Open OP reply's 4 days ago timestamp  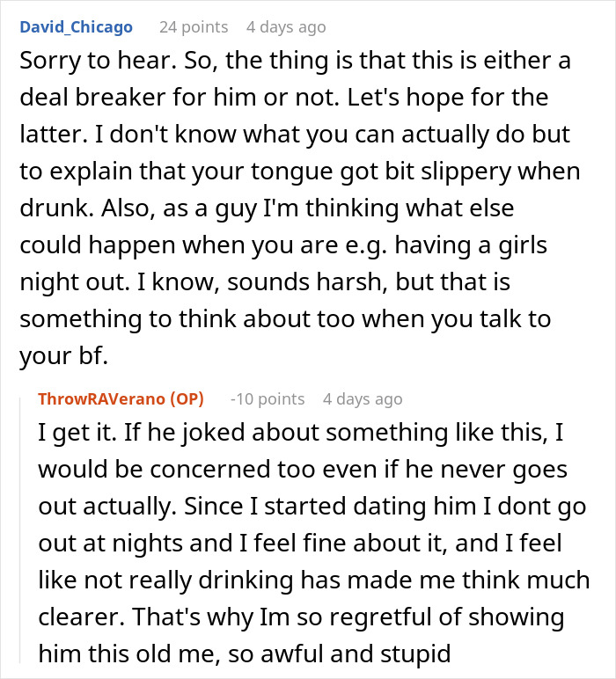pos(363,398)
